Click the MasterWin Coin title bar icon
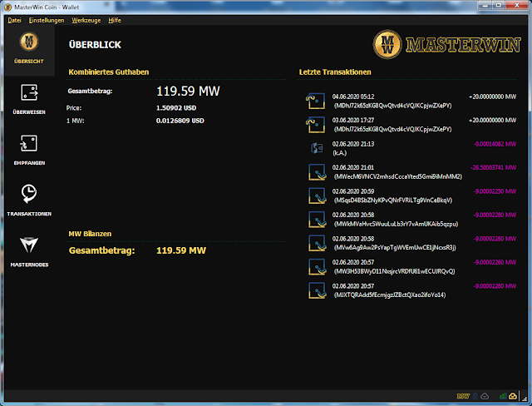The image size is (532, 406). click(x=7, y=7)
